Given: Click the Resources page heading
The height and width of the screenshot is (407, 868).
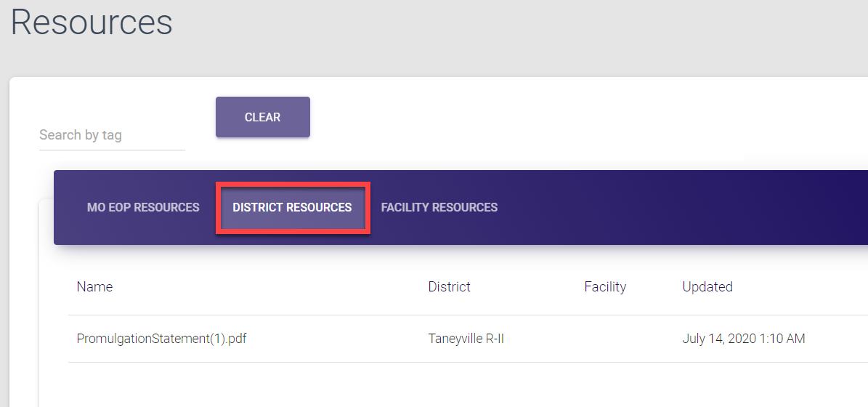Looking at the screenshot, I should (x=92, y=23).
